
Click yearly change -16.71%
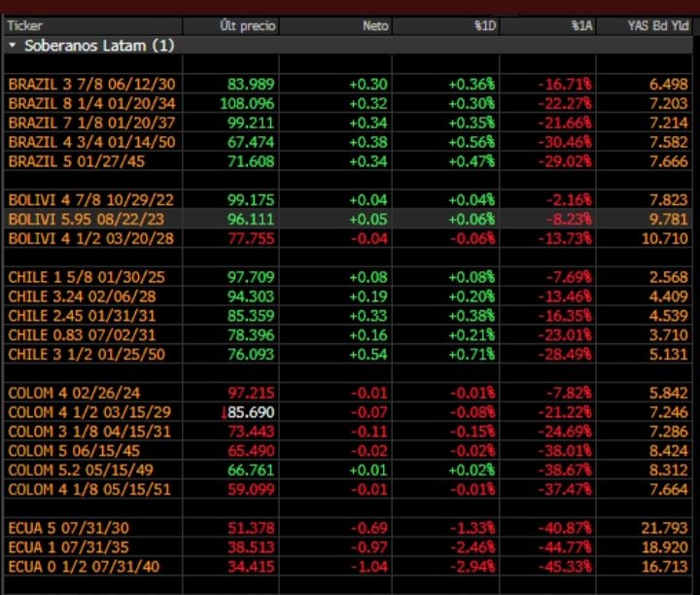coord(565,84)
